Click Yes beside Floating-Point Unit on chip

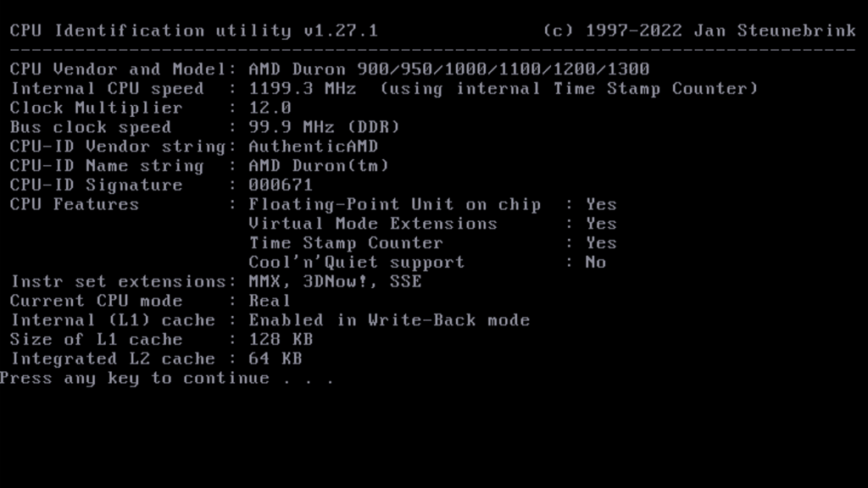click(x=601, y=205)
